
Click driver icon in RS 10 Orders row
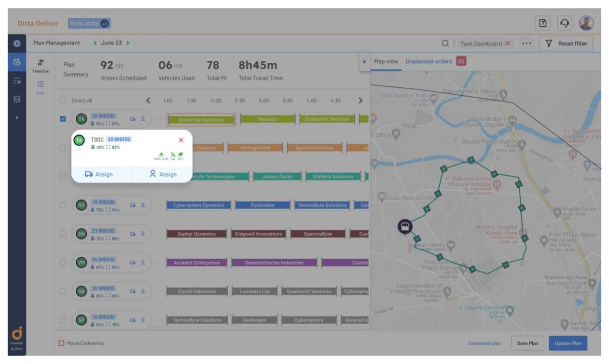(143, 205)
